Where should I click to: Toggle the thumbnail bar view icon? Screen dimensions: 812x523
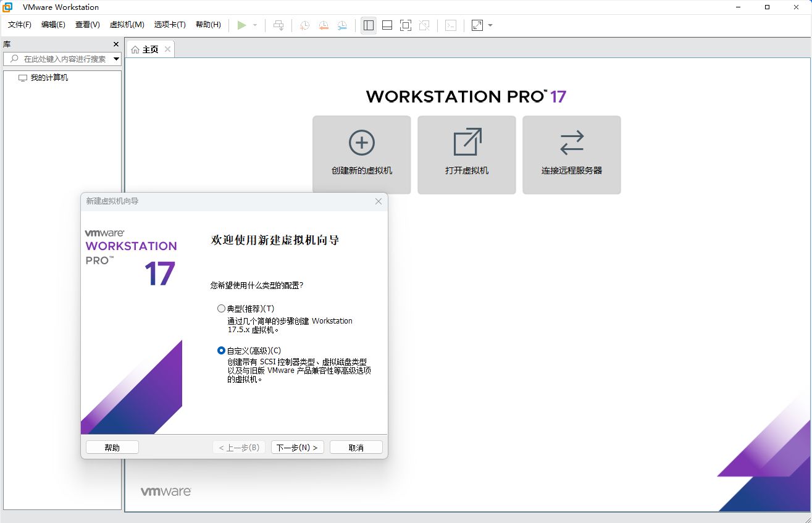point(387,25)
